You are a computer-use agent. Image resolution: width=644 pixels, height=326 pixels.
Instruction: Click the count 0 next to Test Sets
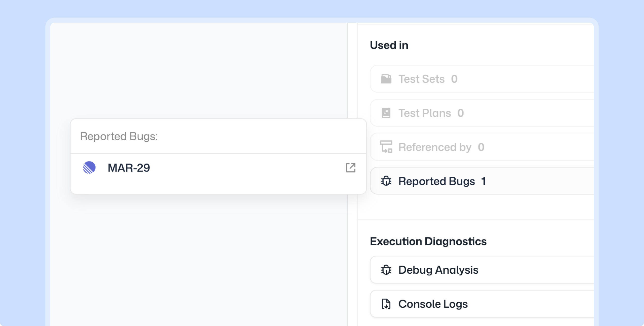click(454, 79)
